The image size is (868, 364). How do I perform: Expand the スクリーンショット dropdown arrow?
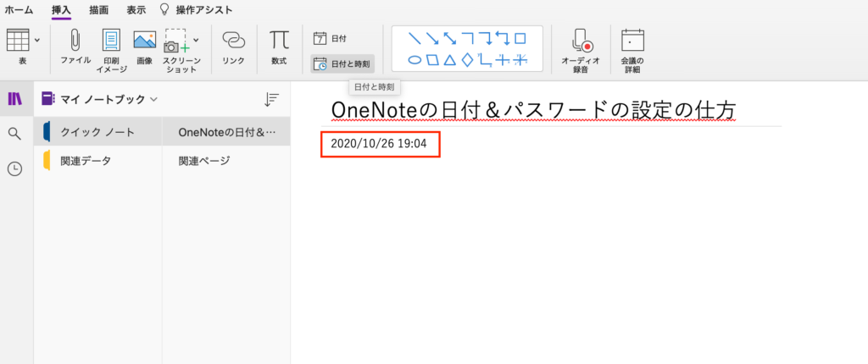196,40
